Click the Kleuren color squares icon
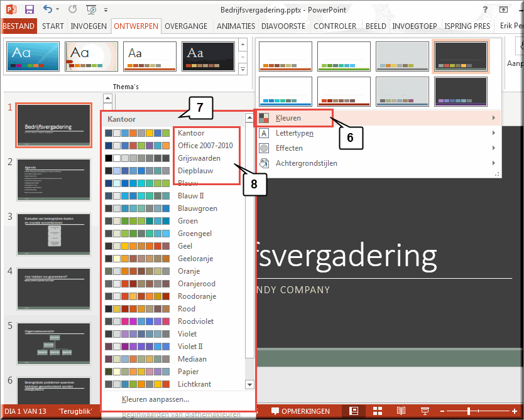The image size is (524, 420). pyautogui.click(x=264, y=118)
